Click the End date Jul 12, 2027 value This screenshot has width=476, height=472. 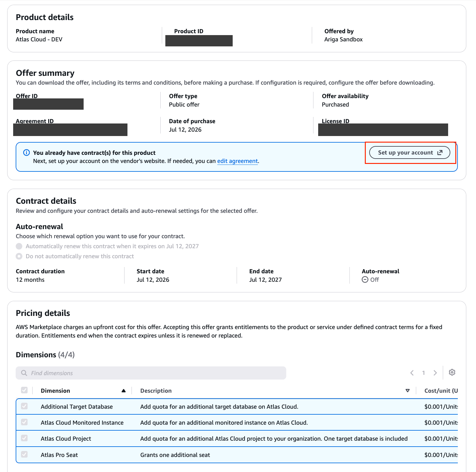point(266,280)
